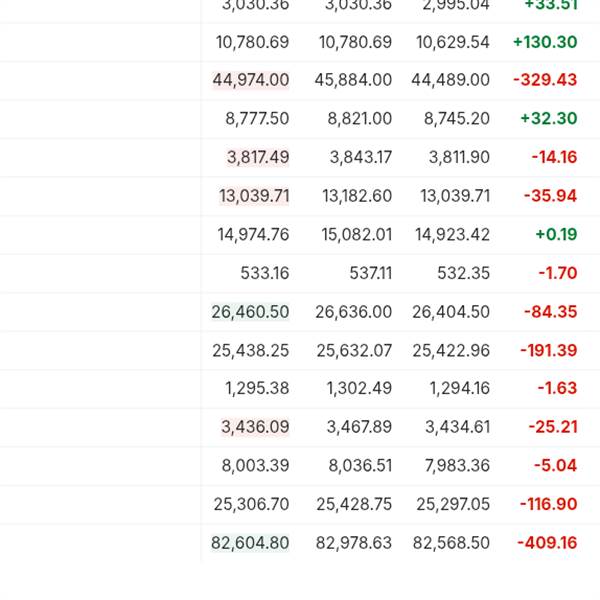Click the highlighted price 3,817.49
Viewport: 600px width, 600px height.
pyautogui.click(x=258, y=157)
